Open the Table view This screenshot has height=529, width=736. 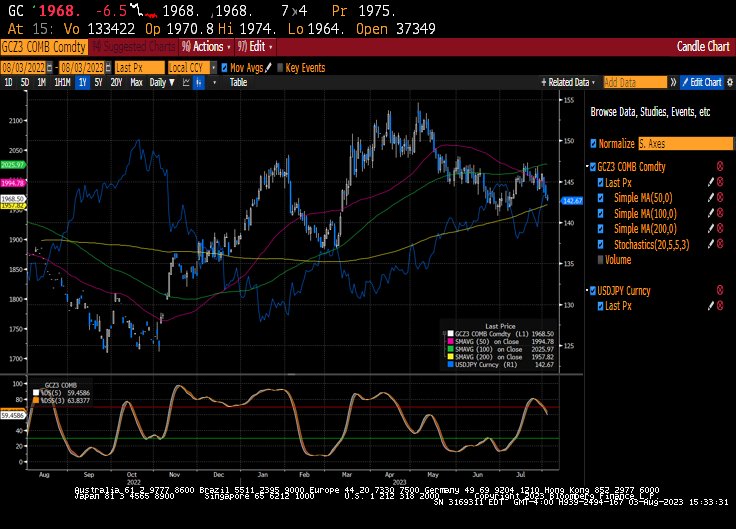click(x=238, y=82)
